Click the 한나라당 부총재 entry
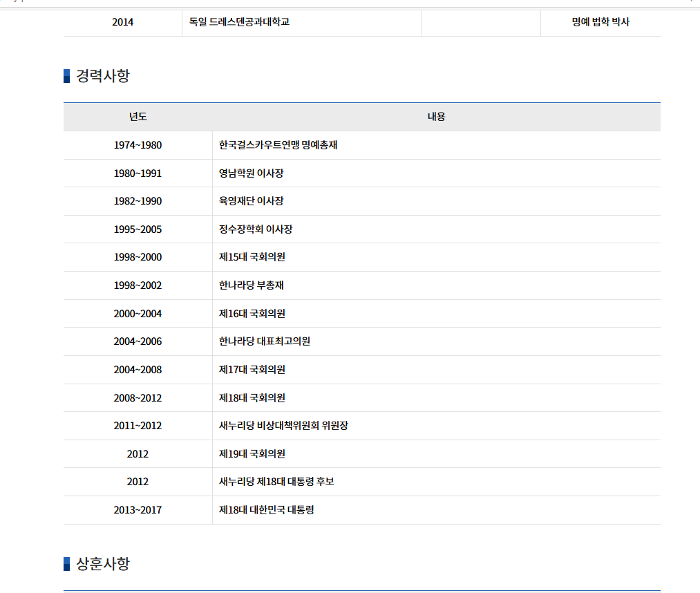Image resolution: width=700 pixels, height=593 pixels. (x=252, y=285)
